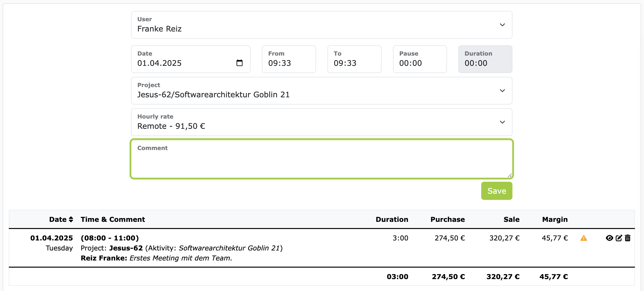Image resolution: width=644 pixels, height=291 pixels.
Task: Click the Time & Comment column header
Action: point(113,219)
